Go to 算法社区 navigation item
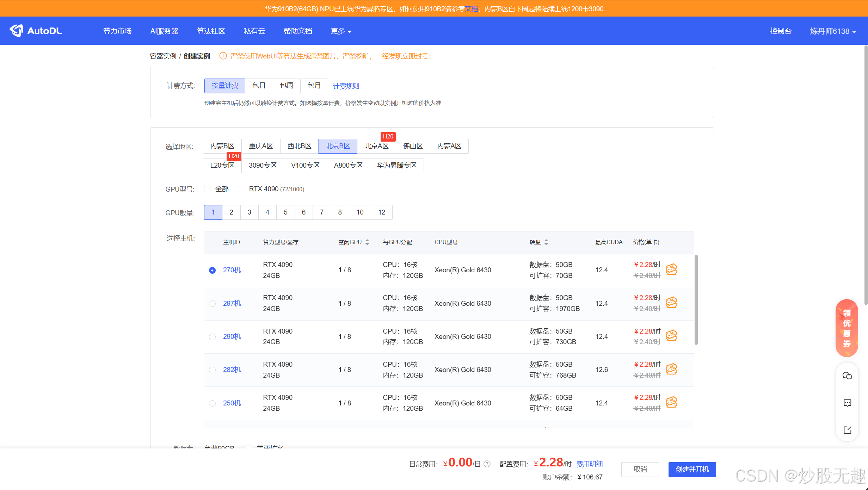The image size is (868, 490). [x=211, y=31]
